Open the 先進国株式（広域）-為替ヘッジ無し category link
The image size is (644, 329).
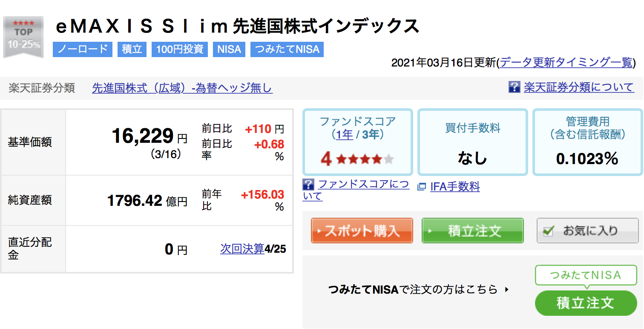tap(182, 88)
